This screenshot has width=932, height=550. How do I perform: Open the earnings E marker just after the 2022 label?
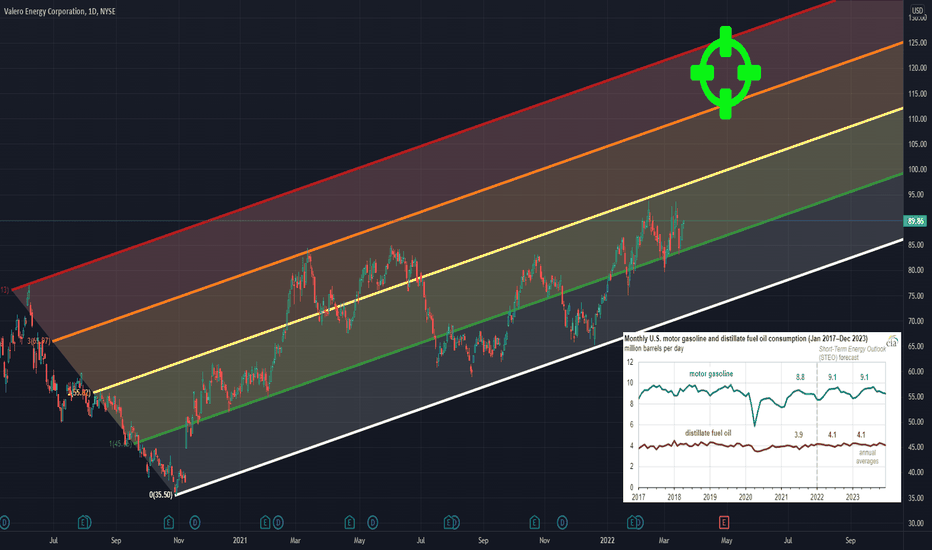(x=633, y=523)
